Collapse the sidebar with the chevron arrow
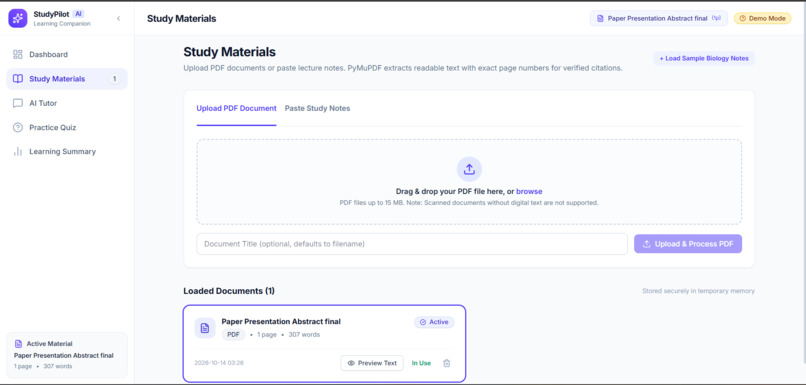The width and height of the screenshot is (806, 385). 118,19
